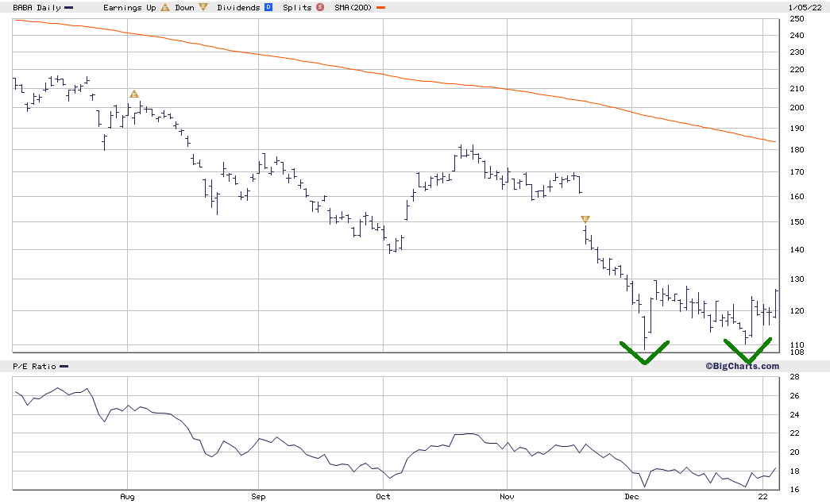Click the 'SMA(200)' legend text
Screen dimensions: 830x504
[353, 7]
